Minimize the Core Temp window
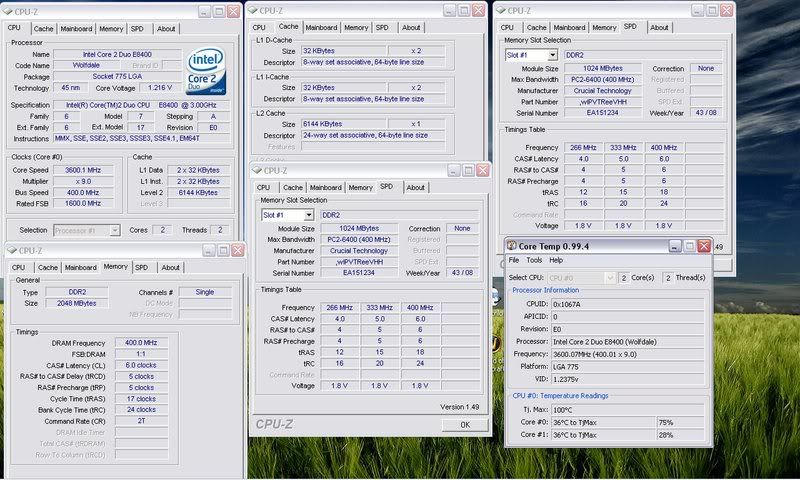This screenshot has height=480, width=800. (674, 246)
